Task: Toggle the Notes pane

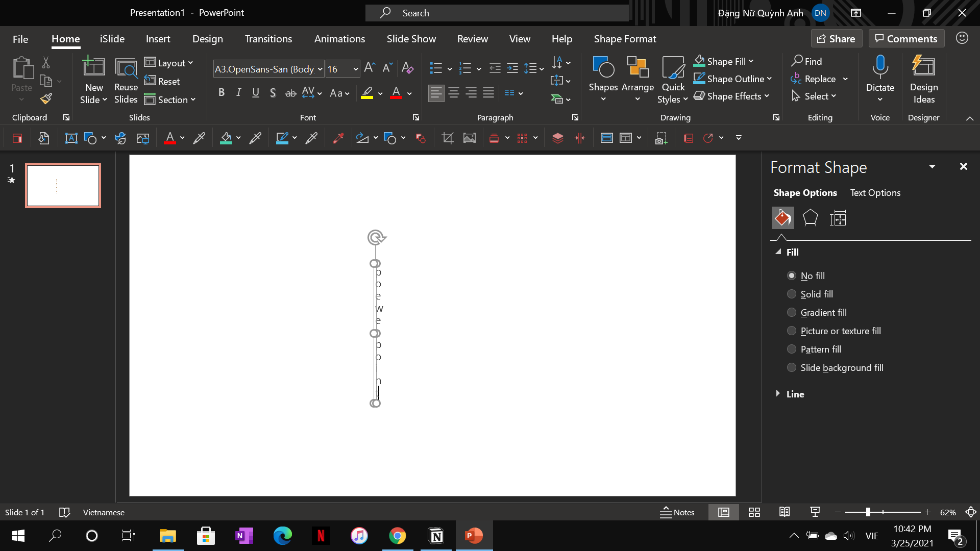Action: tap(677, 512)
